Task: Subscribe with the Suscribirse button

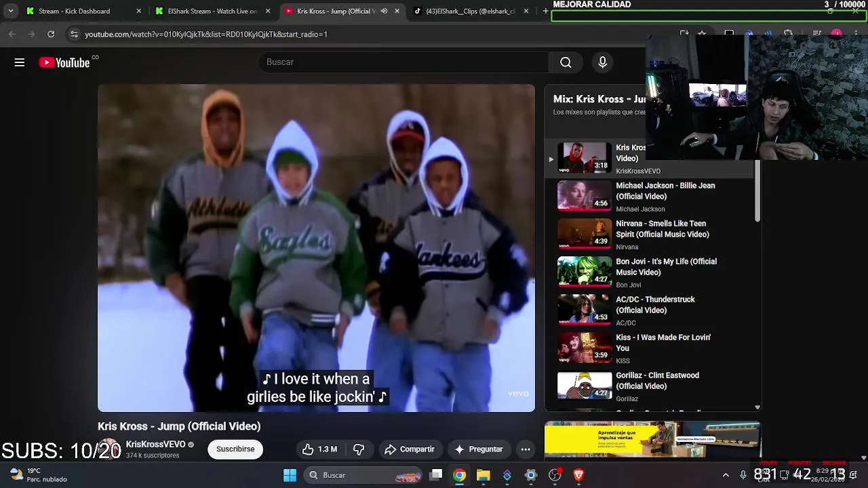Action: pos(235,449)
